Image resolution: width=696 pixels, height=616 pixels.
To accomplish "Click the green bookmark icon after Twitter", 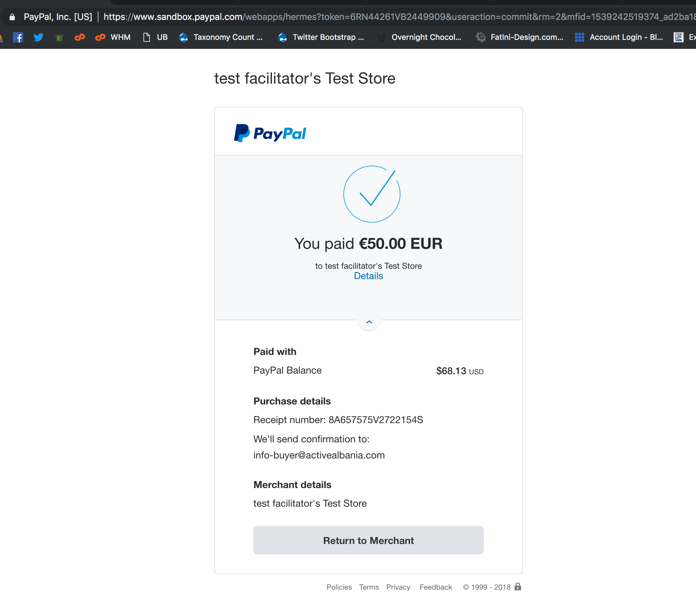I will pyautogui.click(x=59, y=37).
